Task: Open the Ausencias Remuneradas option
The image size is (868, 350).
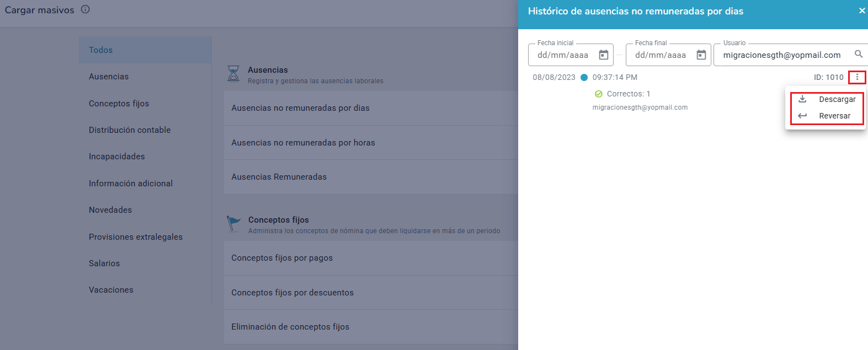Action: coord(371,177)
